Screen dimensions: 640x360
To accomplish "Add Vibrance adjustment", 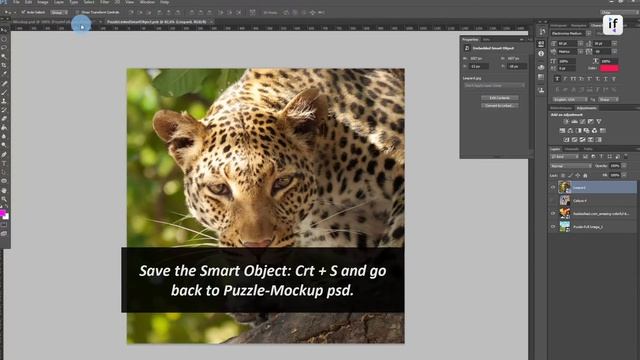I will (x=599, y=122).
